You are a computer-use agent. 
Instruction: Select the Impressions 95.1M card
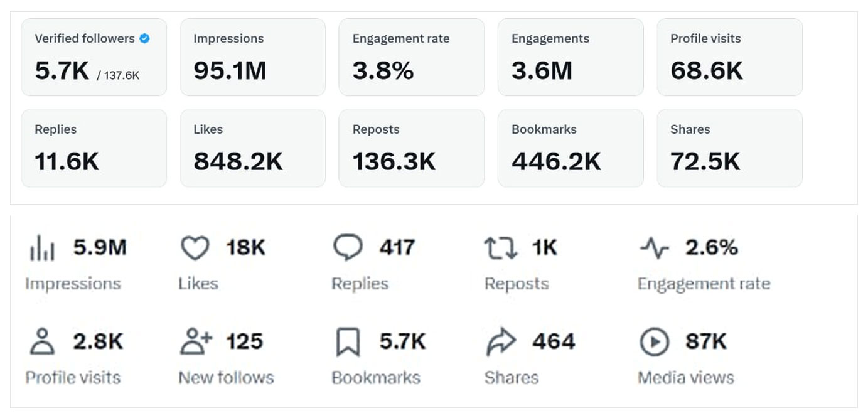(x=253, y=57)
